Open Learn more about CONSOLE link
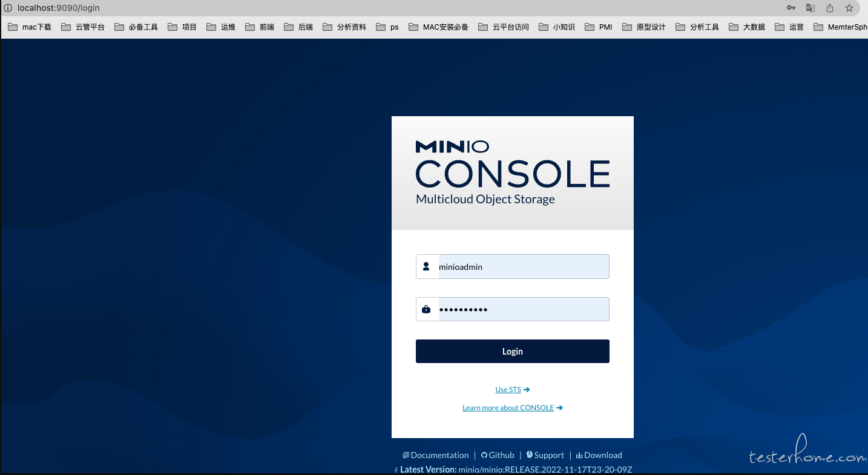The image size is (868, 475). tap(508, 408)
